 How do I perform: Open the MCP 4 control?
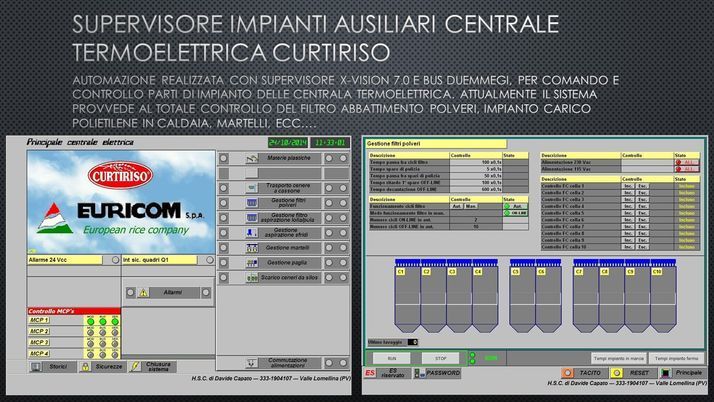(x=39, y=353)
